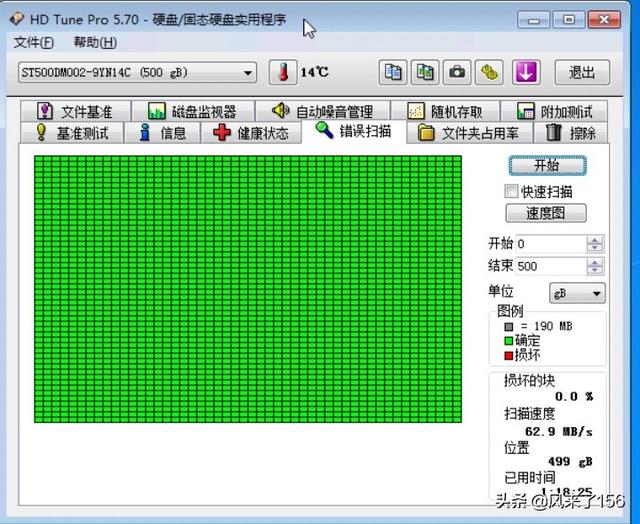
Task: Click the 62.9 MB/s scan speed value
Action: (559, 431)
